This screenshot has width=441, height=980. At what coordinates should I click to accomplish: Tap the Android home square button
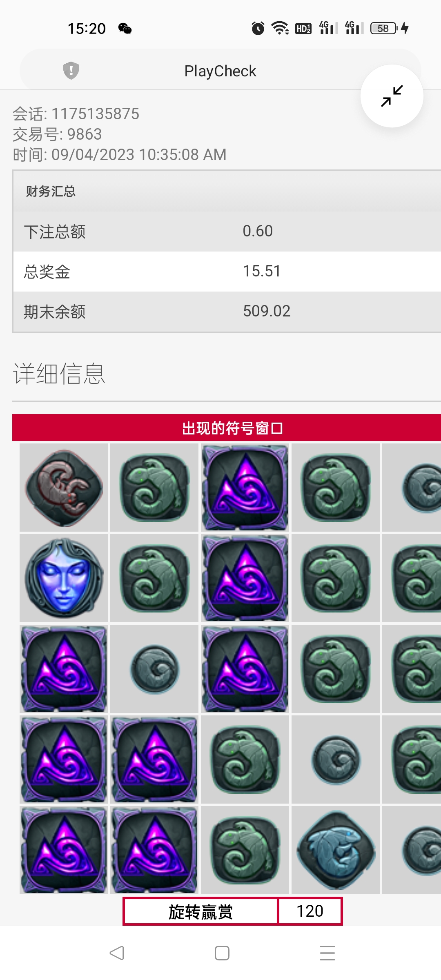pyautogui.click(x=222, y=953)
